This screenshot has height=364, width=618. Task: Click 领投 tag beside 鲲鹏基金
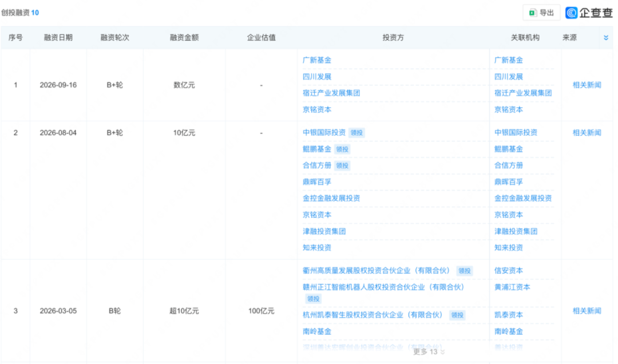coord(342,149)
